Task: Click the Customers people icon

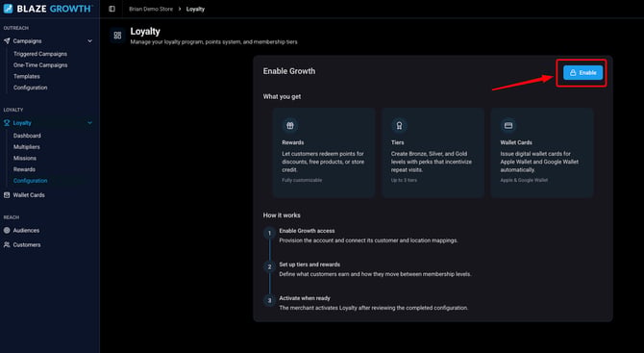Action: pyautogui.click(x=7, y=245)
